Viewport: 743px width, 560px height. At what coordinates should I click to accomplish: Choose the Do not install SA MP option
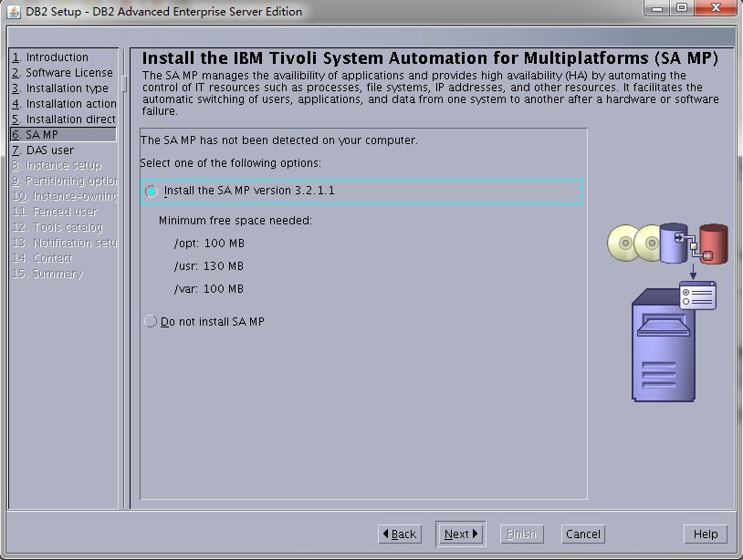click(x=152, y=322)
